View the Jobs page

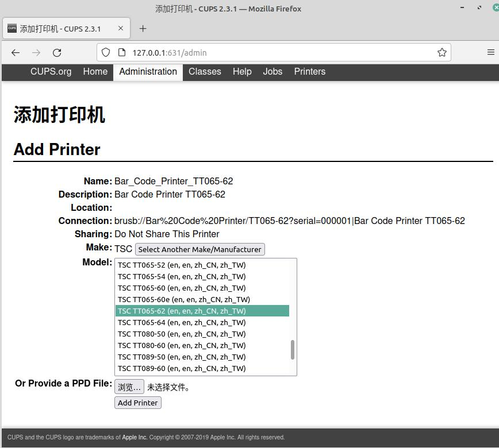[x=272, y=72]
